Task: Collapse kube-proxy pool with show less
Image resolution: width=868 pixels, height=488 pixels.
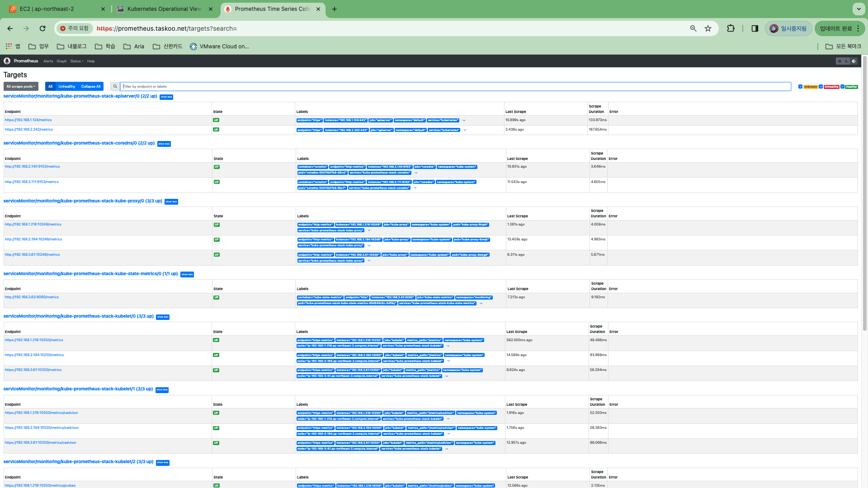Action: [x=171, y=202]
